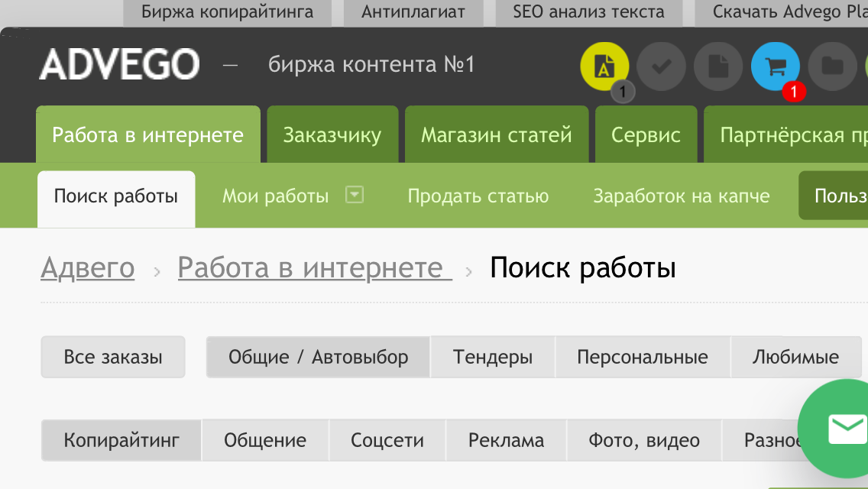Select the Общие / Автовыбор filter
Image resolution: width=868 pixels, height=489 pixels.
319,357
